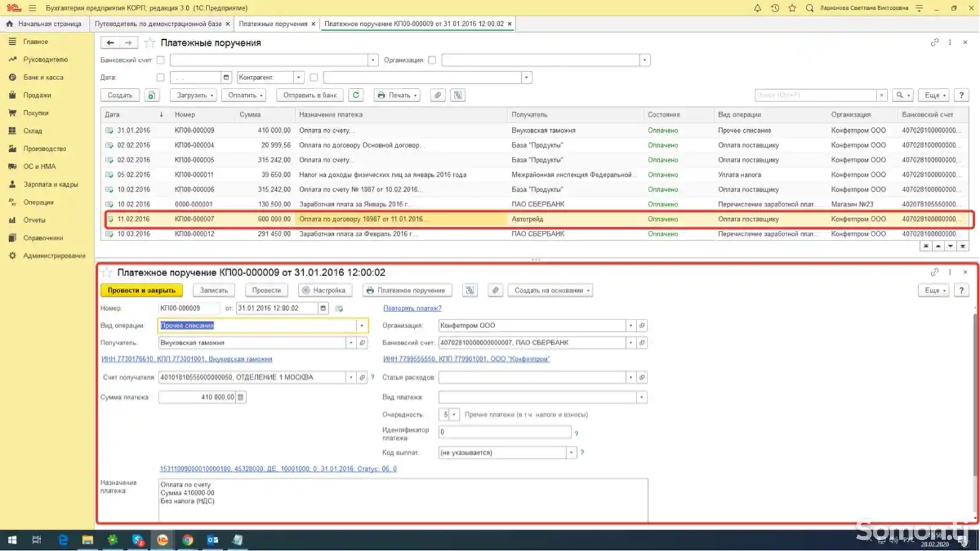
Task: Click the Записать button
Action: [214, 290]
